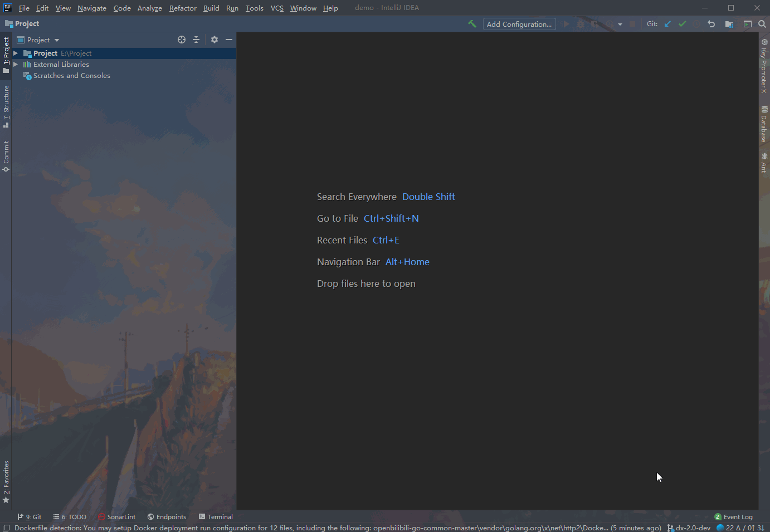Click the Run Anything window icon
The height and width of the screenshot is (532, 770).
[x=748, y=24]
